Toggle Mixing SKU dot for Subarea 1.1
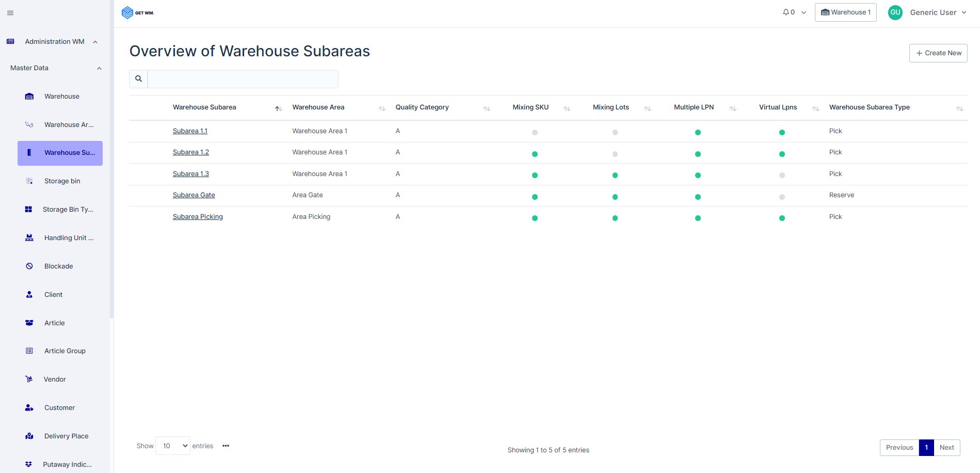 pos(535,133)
